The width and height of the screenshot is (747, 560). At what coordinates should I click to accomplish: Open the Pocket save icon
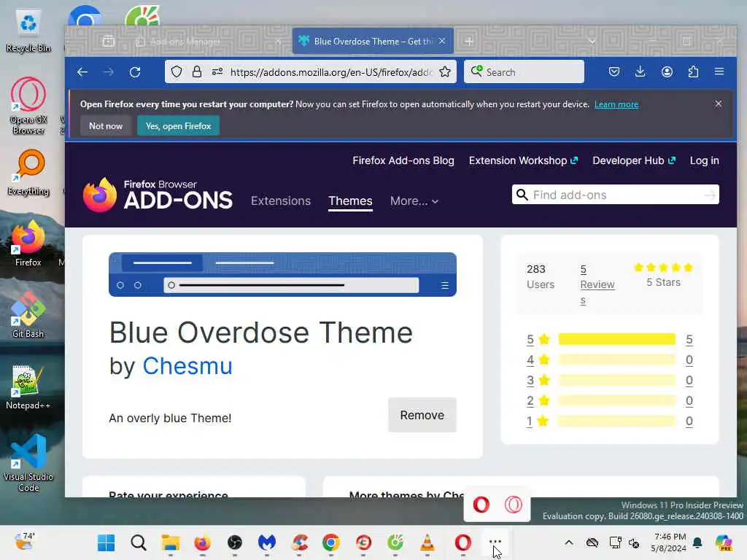click(614, 72)
